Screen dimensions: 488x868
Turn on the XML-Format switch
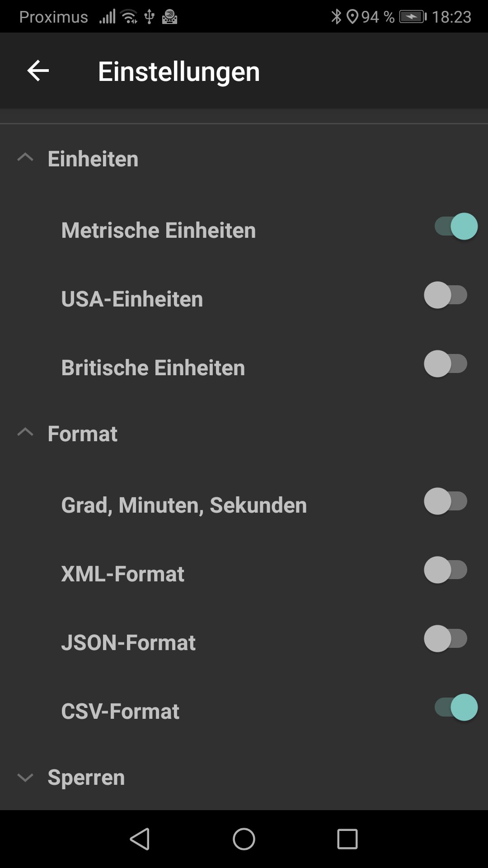[x=446, y=570]
